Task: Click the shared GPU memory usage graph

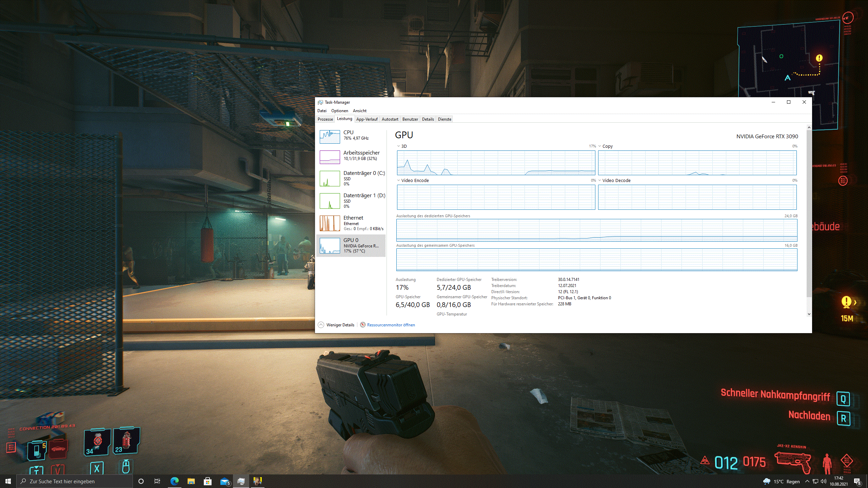Action: point(597,260)
